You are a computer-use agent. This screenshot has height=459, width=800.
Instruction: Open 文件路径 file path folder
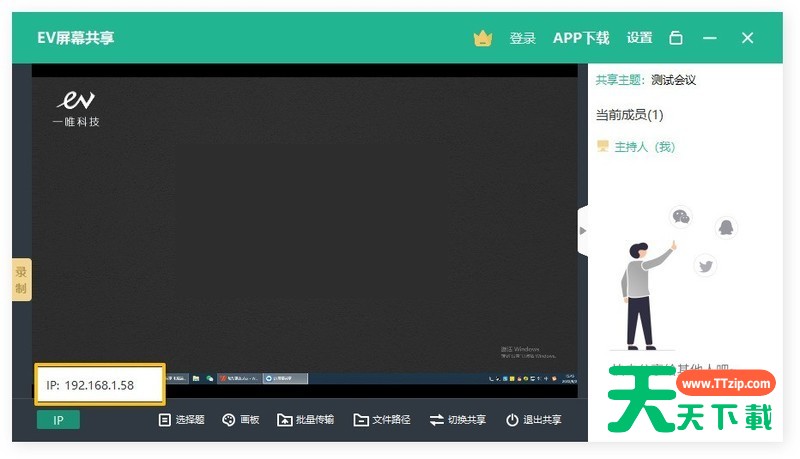tap(382, 420)
